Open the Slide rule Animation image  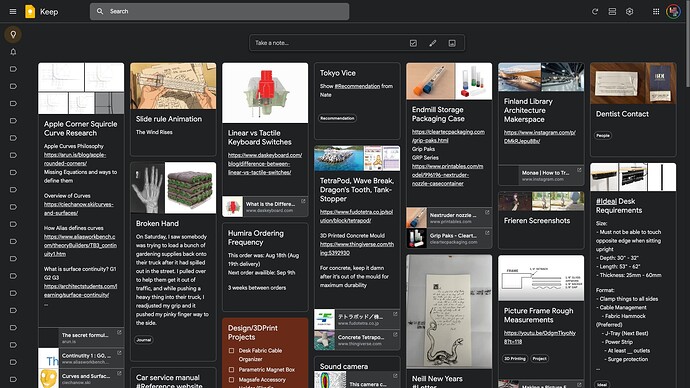(x=173, y=86)
